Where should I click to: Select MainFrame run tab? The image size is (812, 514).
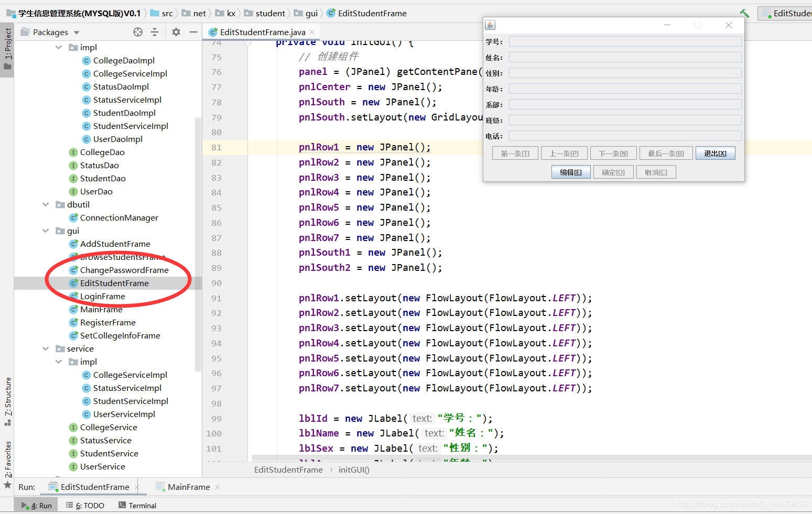click(183, 487)
